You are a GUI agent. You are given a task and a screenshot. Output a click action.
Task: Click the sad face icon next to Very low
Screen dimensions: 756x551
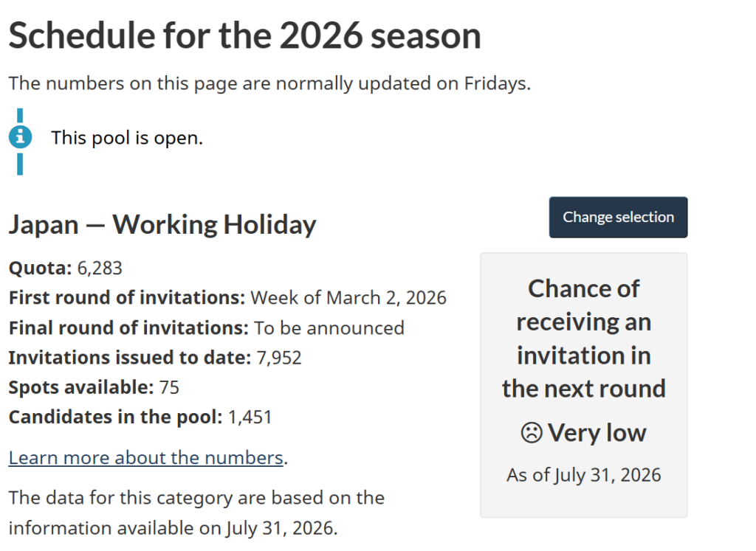click(x=532, y=432)
